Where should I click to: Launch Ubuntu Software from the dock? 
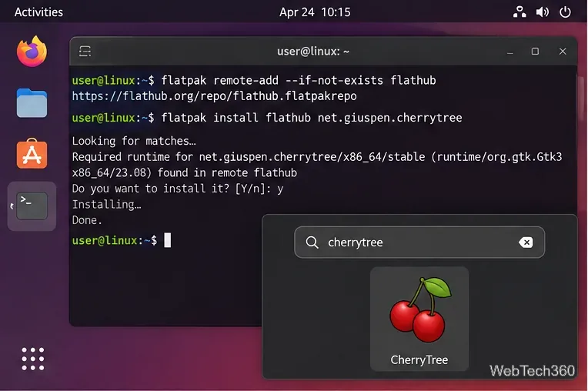coord(32,154)
